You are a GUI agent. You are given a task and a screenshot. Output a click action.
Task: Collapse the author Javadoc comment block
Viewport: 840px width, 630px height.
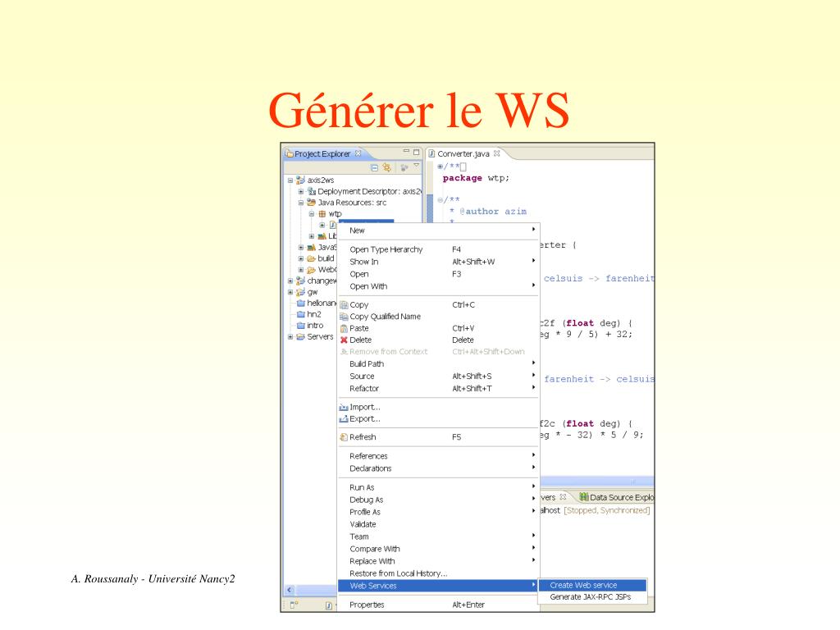440,200
